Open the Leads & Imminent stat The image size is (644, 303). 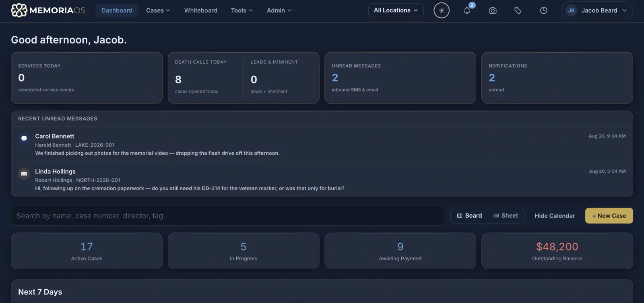pos(281,78)
